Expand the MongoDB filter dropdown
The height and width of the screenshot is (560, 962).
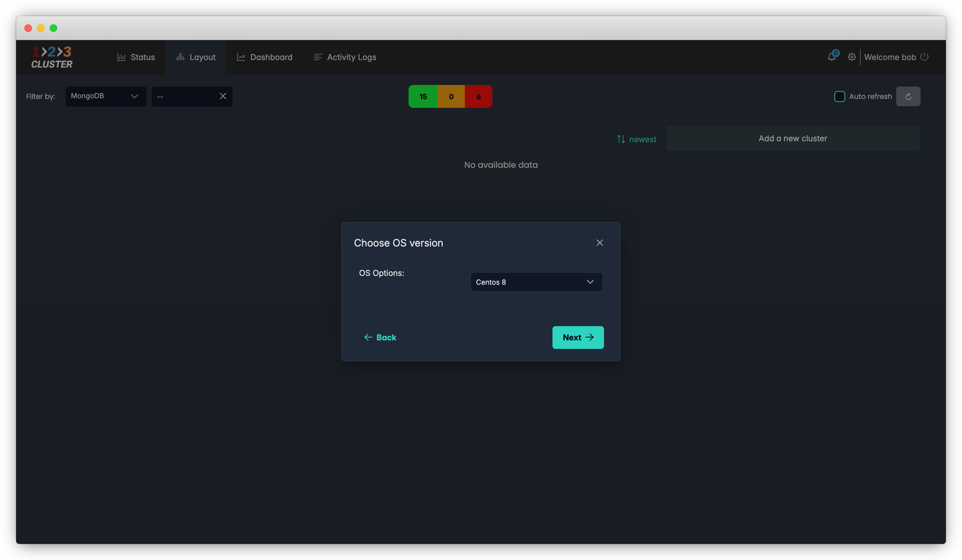pyautogui.click(x=106, y=96)
